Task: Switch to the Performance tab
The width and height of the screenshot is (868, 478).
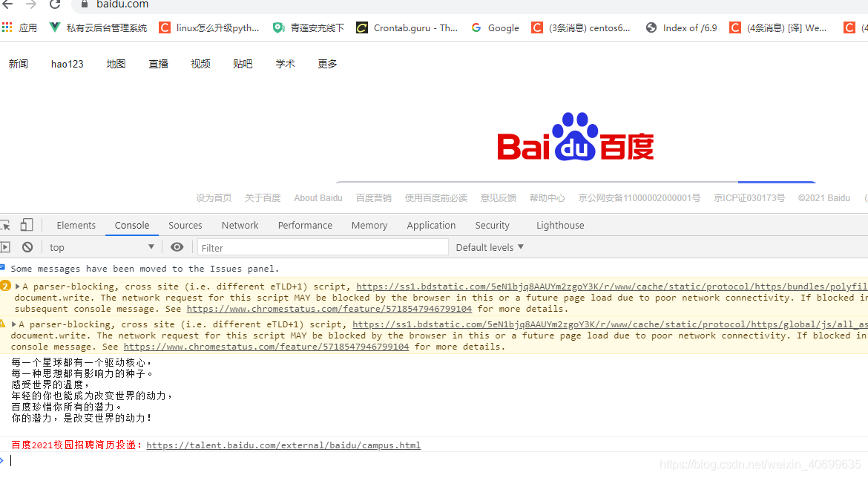Action: [305, 226]
